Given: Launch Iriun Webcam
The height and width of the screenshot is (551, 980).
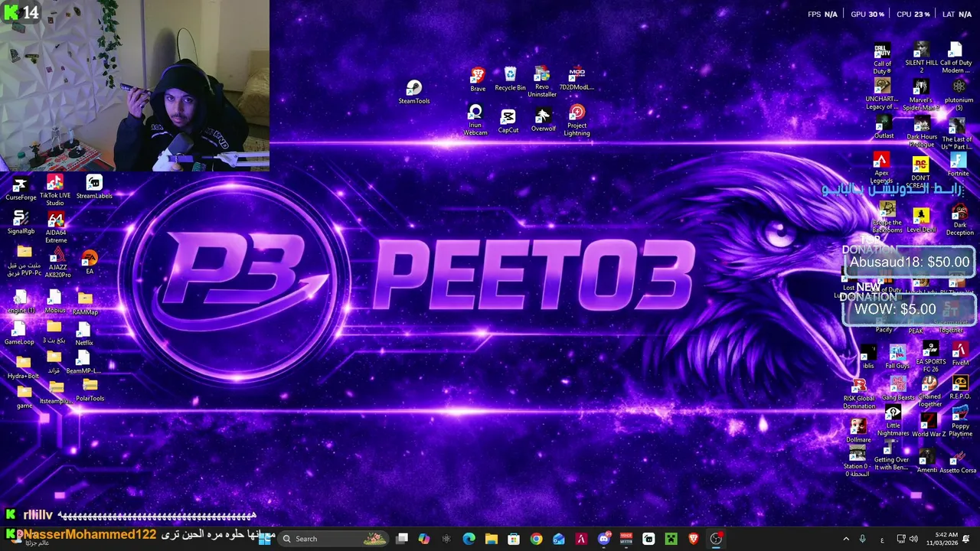Looking at the screenshot, I should pyautogui.click(x=475, y=121).
